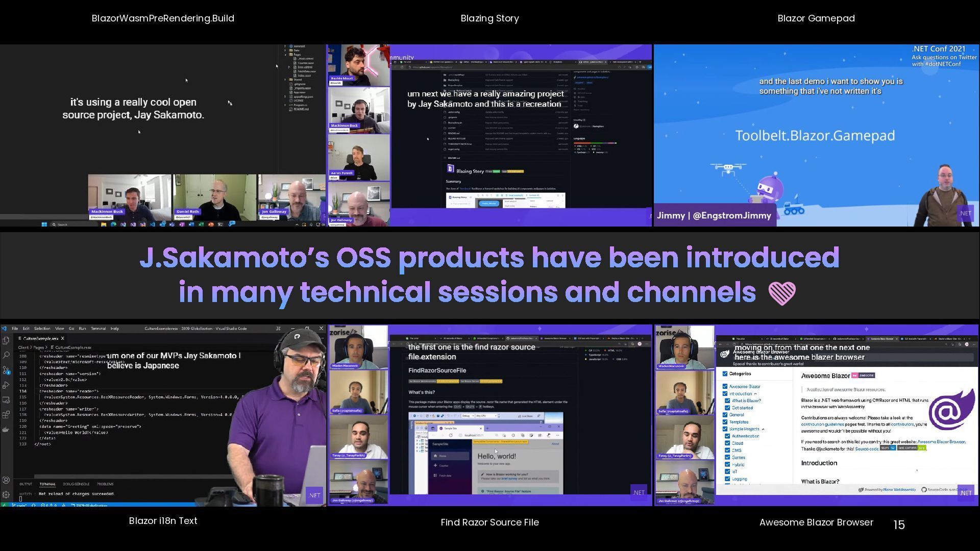
Task: Toggle the Get started checkbox
Action: [x=727, y=408]
